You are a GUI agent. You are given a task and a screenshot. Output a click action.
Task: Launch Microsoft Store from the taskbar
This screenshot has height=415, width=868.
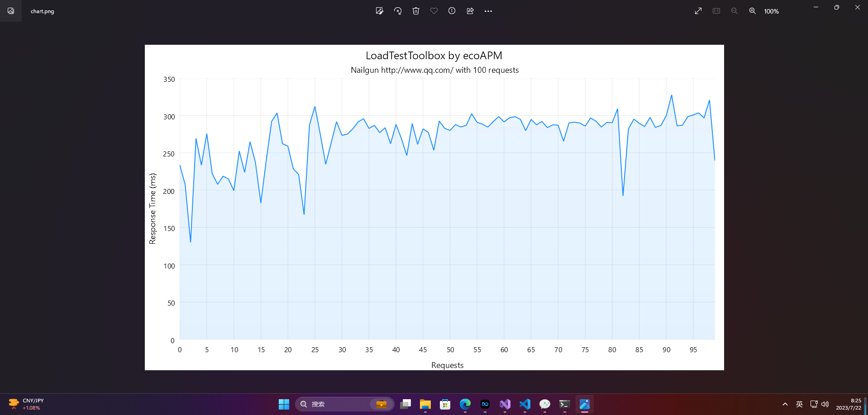coord(445,404)
